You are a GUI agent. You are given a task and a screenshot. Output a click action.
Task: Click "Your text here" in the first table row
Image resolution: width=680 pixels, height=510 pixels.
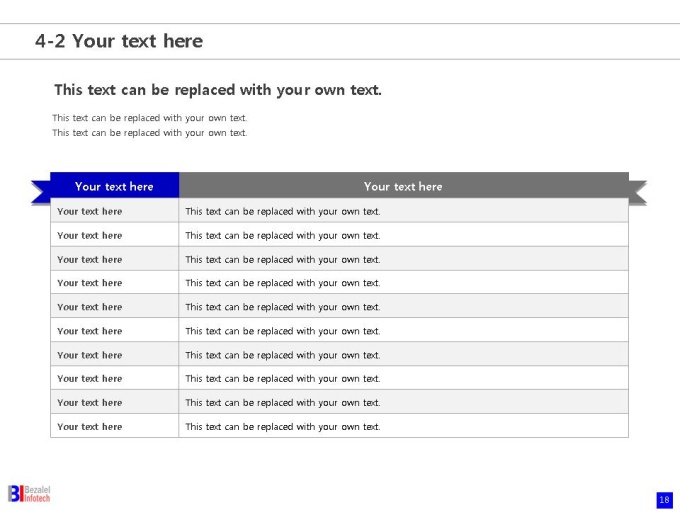[x=89, y=211]
